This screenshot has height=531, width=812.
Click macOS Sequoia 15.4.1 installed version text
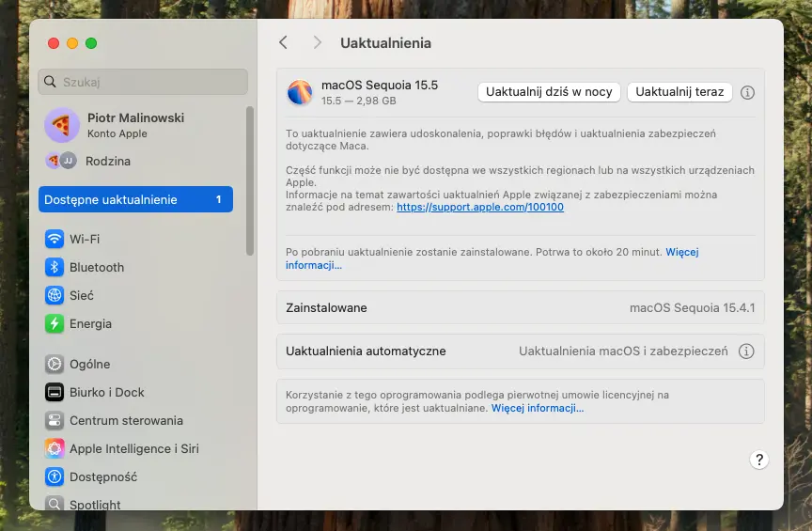point(693,307)
